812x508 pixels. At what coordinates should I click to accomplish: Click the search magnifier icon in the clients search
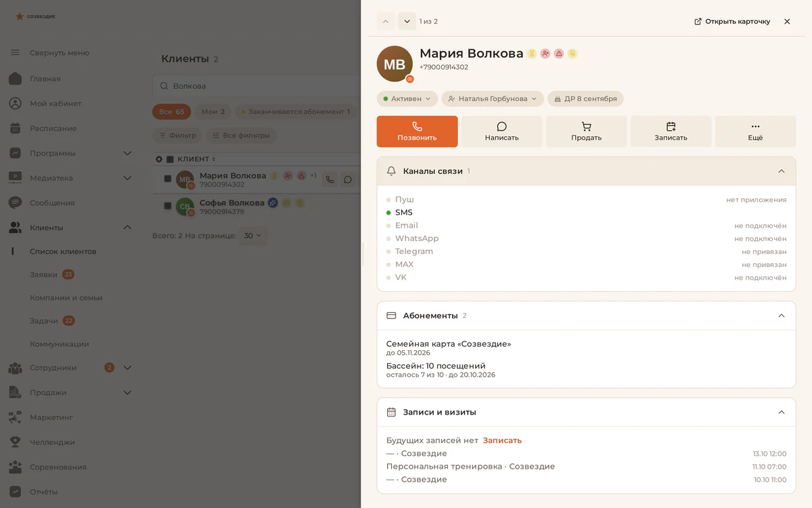pyautogui.click(x=164, y=86)
